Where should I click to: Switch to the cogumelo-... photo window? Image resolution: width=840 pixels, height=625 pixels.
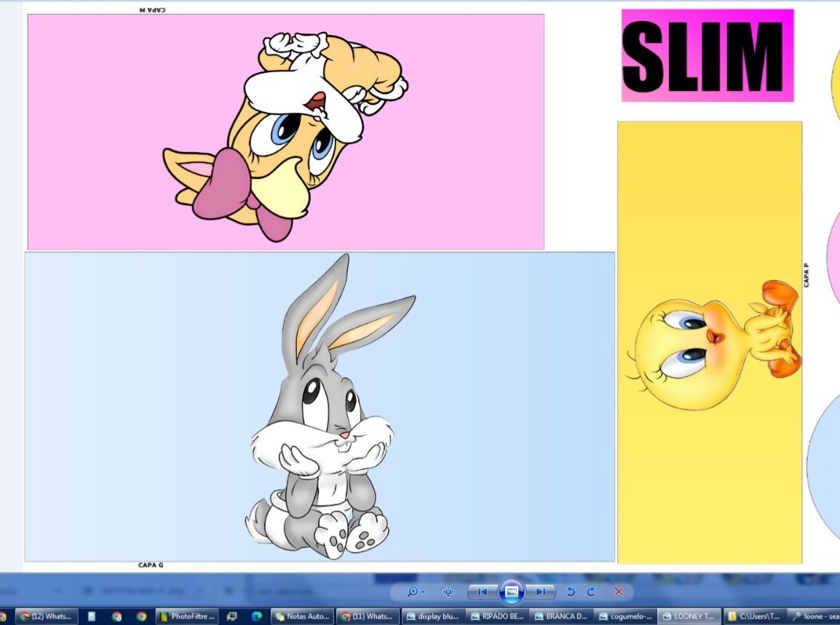626,616
